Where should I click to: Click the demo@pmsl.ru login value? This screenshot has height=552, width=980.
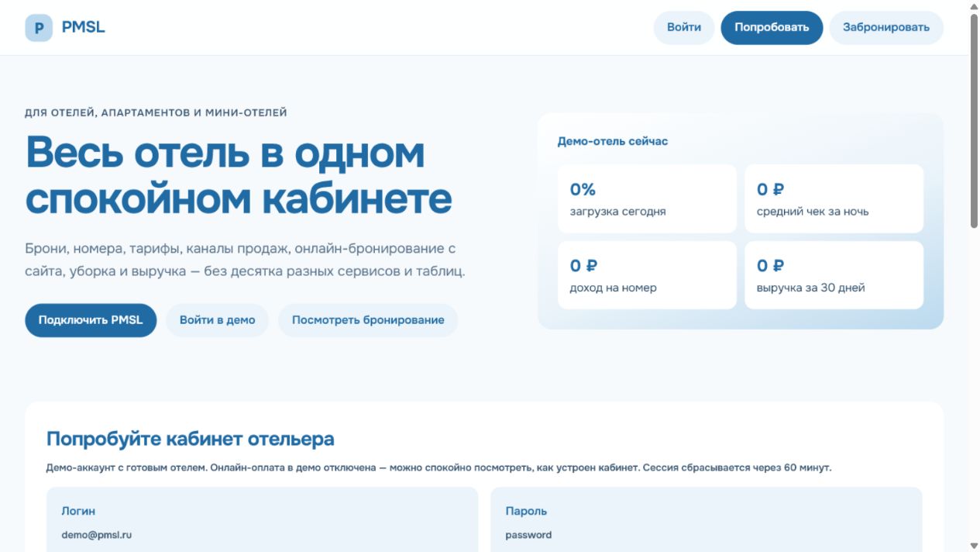[97, 535]
